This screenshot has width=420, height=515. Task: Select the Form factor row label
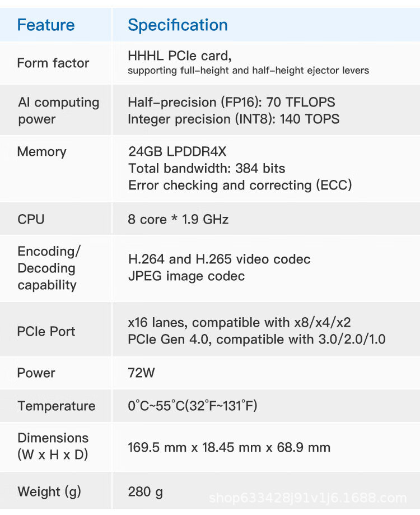point(53,63)
